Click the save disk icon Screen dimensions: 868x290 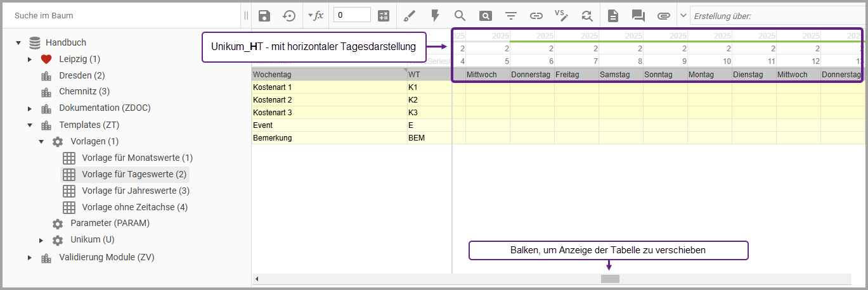click(x=264, y=16)
